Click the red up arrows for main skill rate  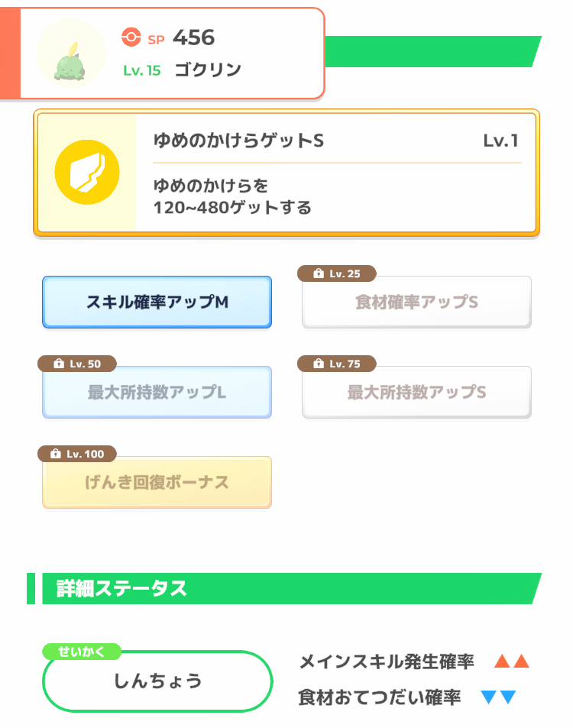click(x=512, y=661)
